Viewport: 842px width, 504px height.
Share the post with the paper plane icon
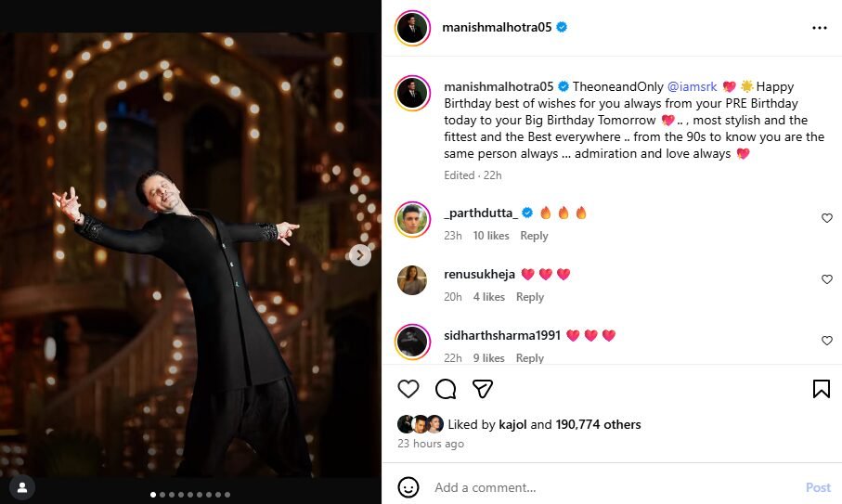coord(482,389)
